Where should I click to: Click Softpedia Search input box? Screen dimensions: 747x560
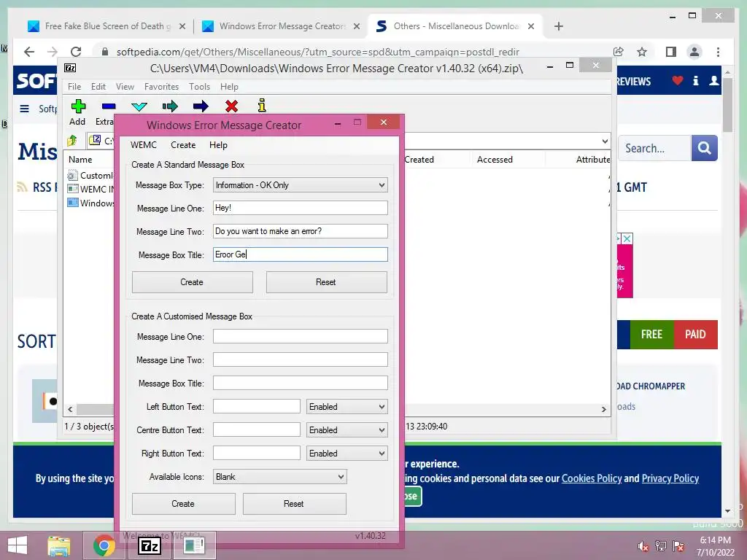tap(654, 148)
